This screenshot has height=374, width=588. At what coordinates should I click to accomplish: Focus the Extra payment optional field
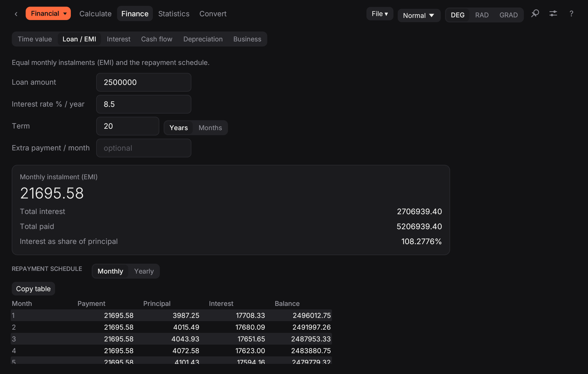[x=144, y=148]
